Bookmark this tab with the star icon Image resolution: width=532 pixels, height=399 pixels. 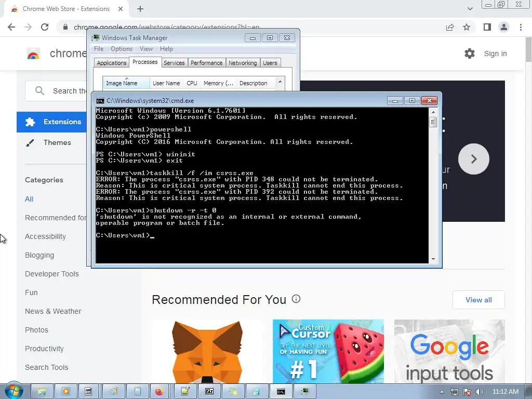(x=467, y=27)
